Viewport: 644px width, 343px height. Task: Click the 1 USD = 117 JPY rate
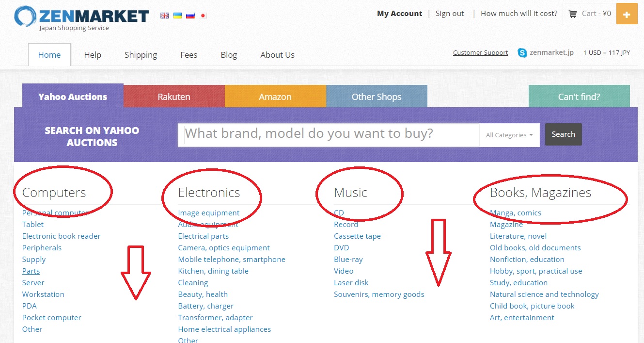(x=607, y=53)
